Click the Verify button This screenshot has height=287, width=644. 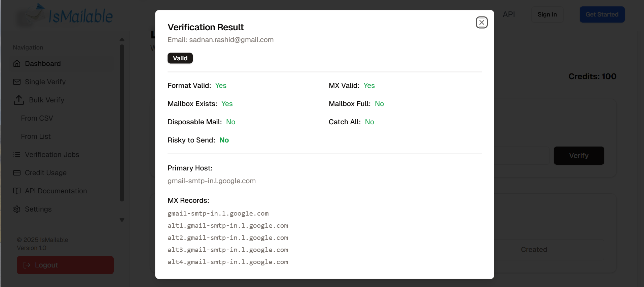[579, 156]
